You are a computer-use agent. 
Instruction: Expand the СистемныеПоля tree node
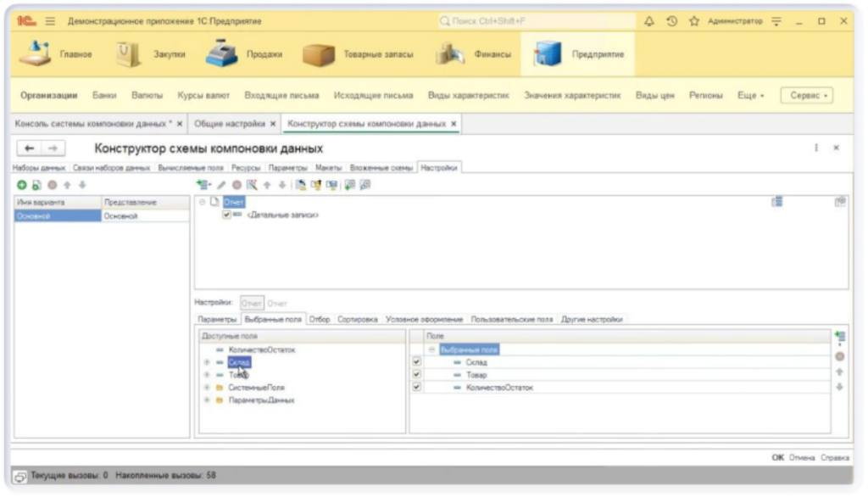207,388
